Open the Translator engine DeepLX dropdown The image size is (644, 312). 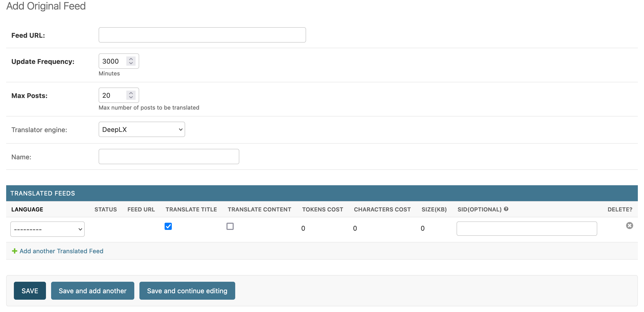point(142,130)
